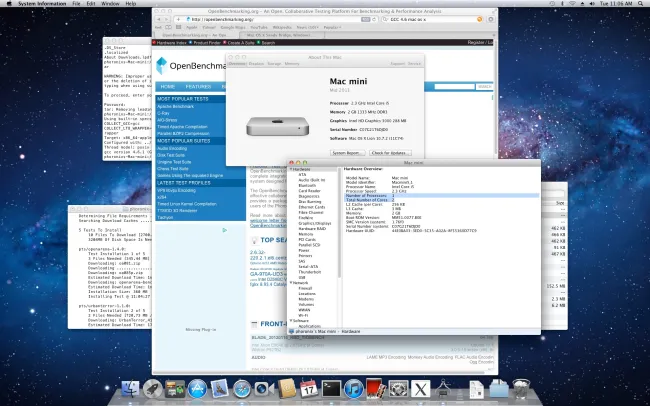Viewport: 650px width, 406px height.
Task: Select Thunderbolt in System Information sidebar
Action: click(310, 272)
